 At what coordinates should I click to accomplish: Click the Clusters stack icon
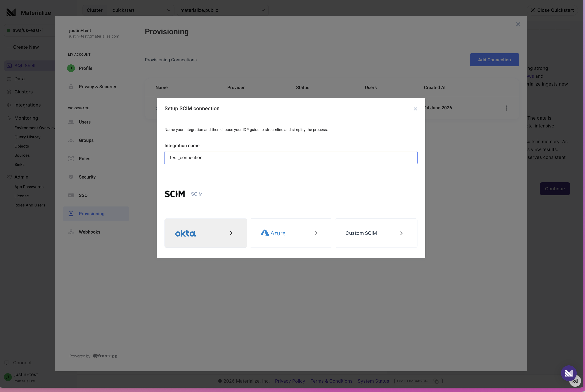[9, 92]
